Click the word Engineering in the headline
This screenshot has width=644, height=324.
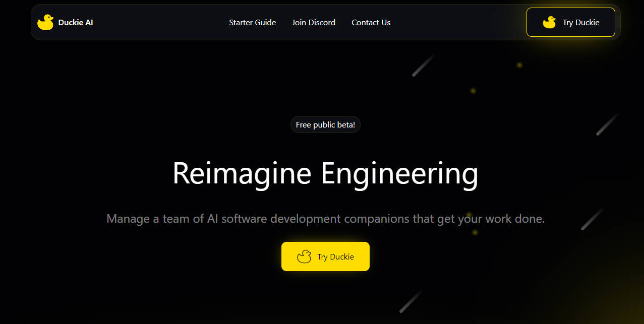(399, 173)
